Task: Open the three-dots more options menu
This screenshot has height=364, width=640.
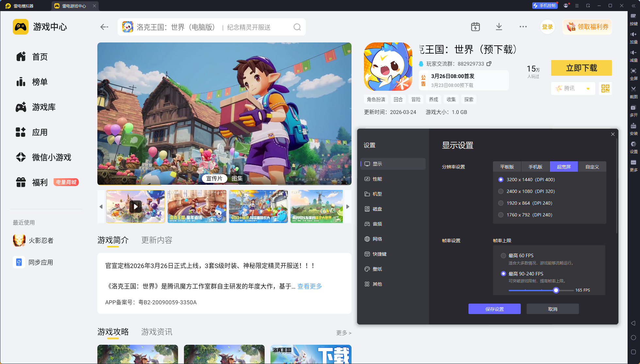Action: (x=523, y=27)
